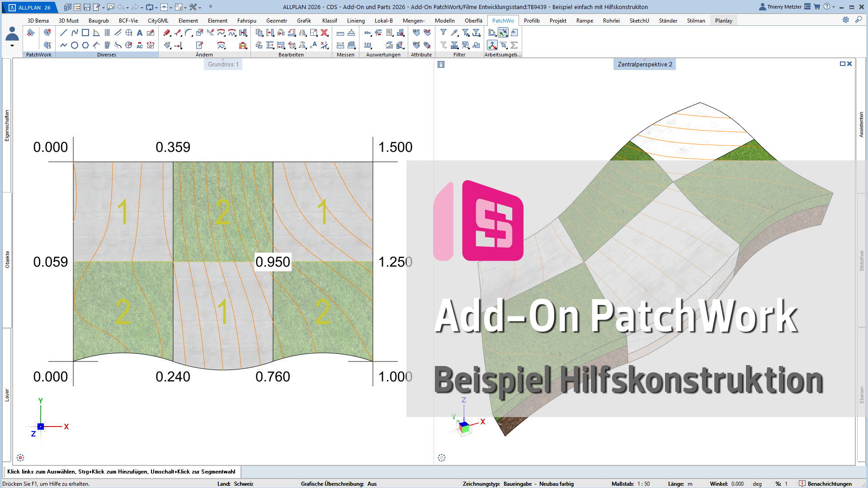868x488 pixels.
Task: Click the Text tool letter A icon
Action: pos(140,33)
